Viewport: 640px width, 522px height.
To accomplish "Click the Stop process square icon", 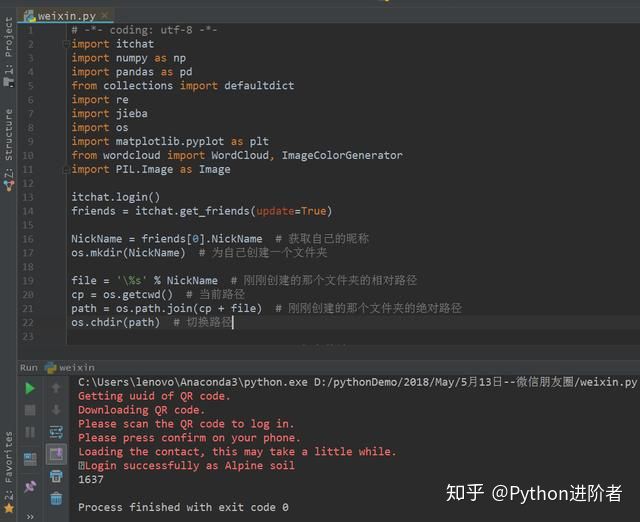I will [30, 410].
